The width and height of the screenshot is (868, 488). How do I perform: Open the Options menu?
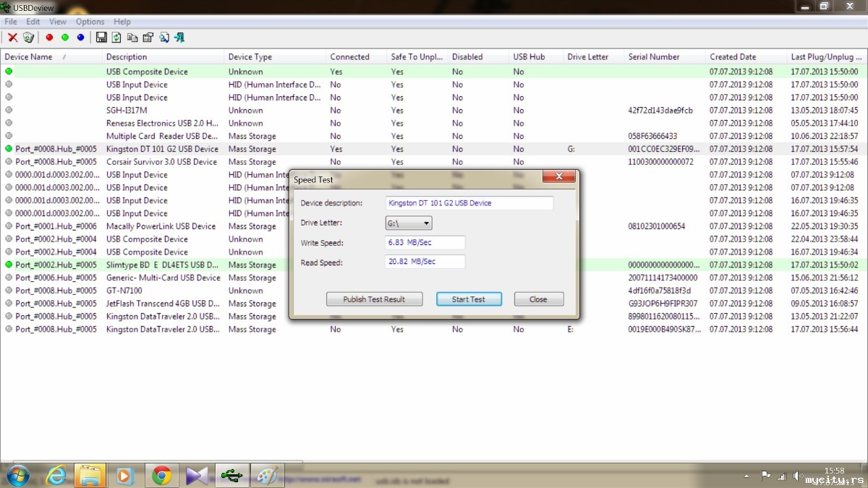pyautogui.click(x=90, y=22)
